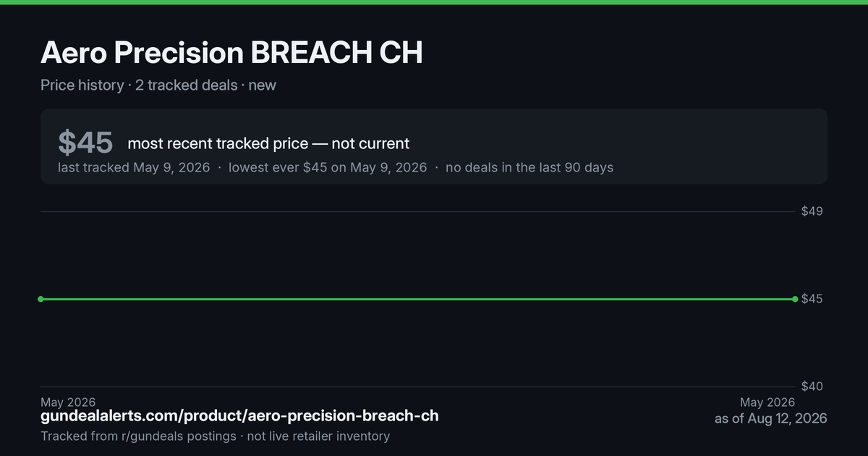Image resolution: width=868 pixels, height=456 pixels.
Task: Click 'no deals in the last 90 days'
Action: point(529,167)
